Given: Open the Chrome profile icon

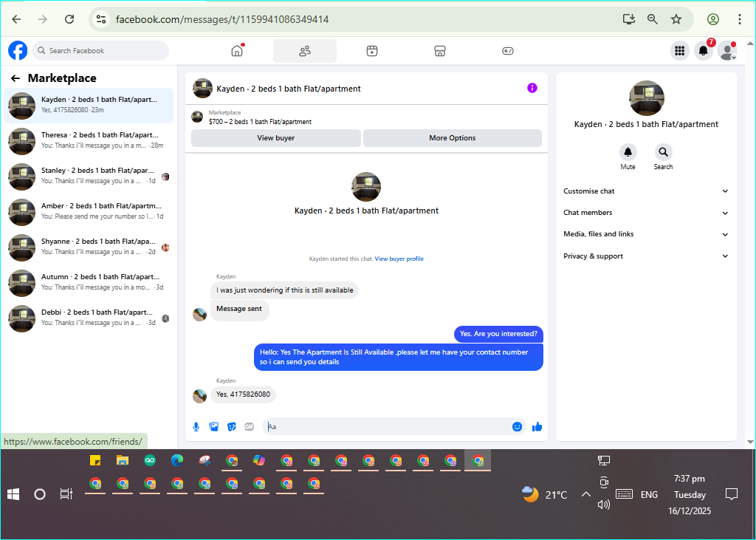Looking at the screenshot, I should [713, 19].
